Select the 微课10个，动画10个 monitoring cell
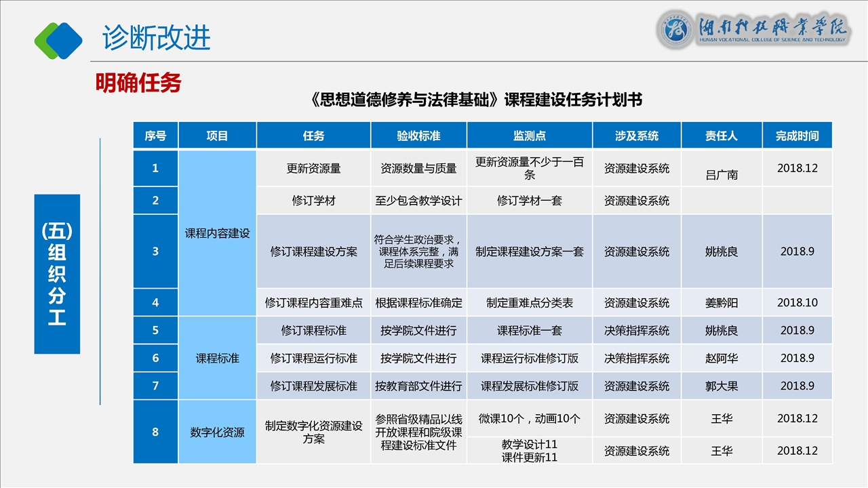The width and height of the screenshot is (868, 488). pyautogui.click(x=530, y=418)
